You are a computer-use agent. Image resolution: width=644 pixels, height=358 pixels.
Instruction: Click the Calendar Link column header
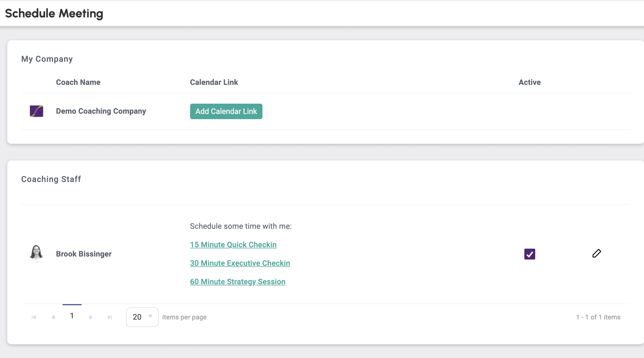click(214, 82)
